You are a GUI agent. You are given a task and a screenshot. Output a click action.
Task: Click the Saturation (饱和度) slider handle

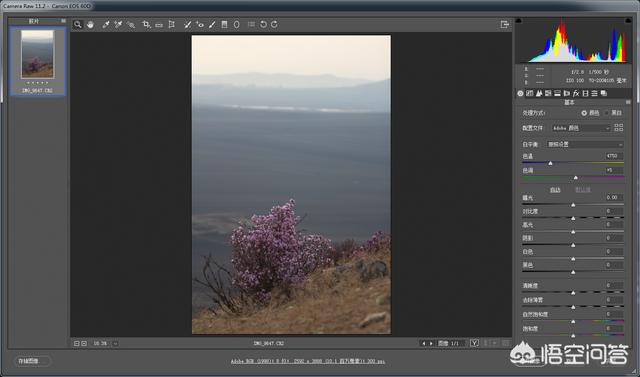pyautogui.click(x=573, y=335)
